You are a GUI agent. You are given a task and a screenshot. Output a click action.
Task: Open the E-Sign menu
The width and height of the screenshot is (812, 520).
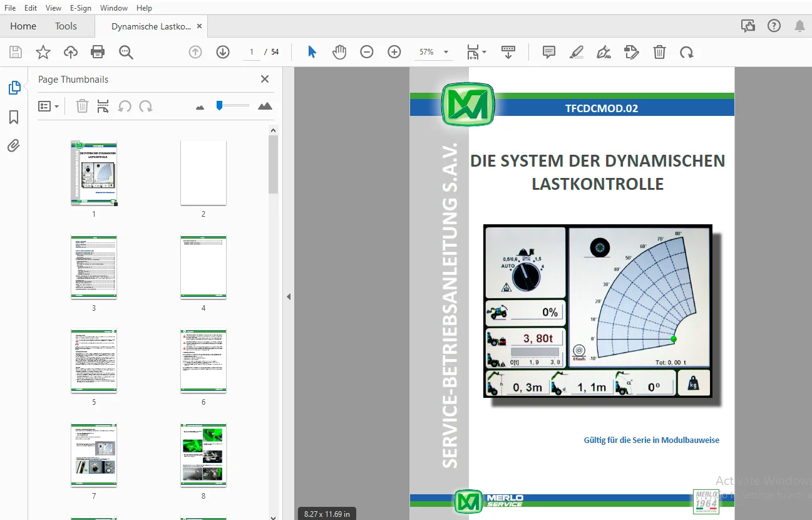(x=81, y=8)
